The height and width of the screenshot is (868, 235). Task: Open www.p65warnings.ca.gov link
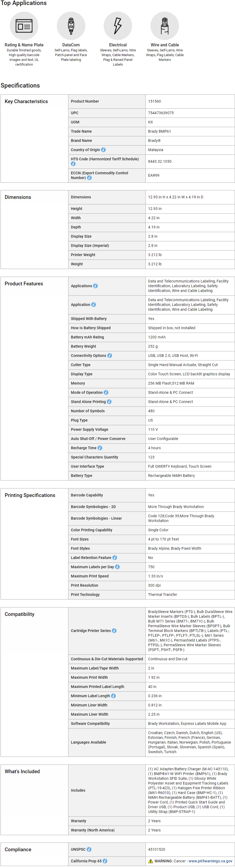(x=210, y=861)
